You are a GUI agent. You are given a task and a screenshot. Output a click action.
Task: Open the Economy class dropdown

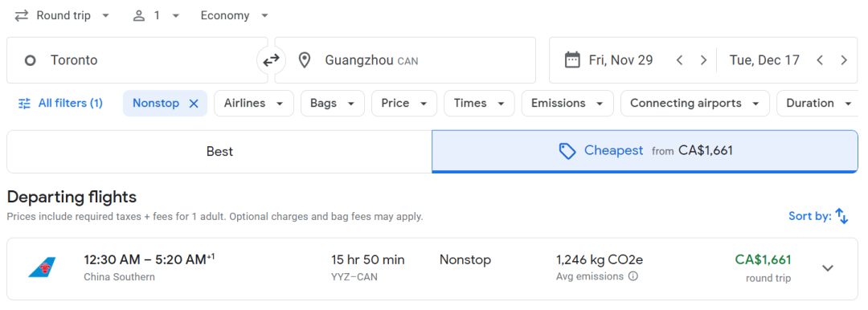(x=235, y=15)
